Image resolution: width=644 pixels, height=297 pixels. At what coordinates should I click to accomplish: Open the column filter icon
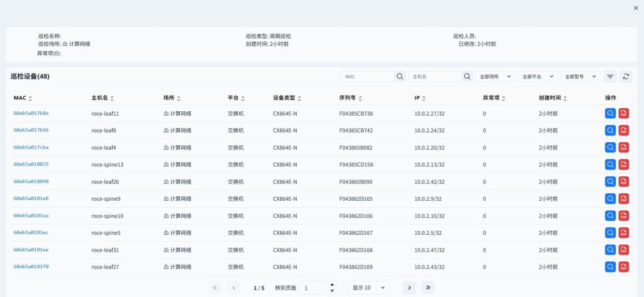tap(610, 76)
